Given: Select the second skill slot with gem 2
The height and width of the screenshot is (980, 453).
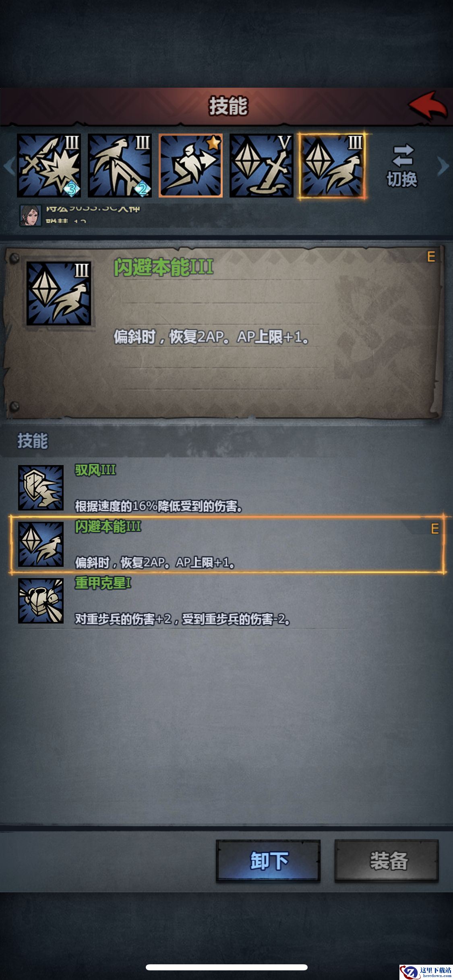Looking at the screenshot, I should pyautogui.click(x=120, y=166).
